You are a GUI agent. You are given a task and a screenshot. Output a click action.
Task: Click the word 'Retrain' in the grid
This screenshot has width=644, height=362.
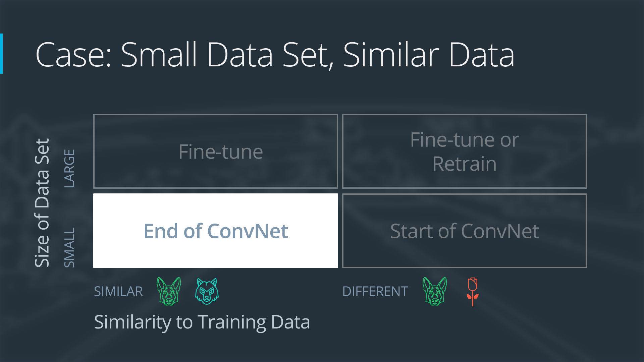464,164
